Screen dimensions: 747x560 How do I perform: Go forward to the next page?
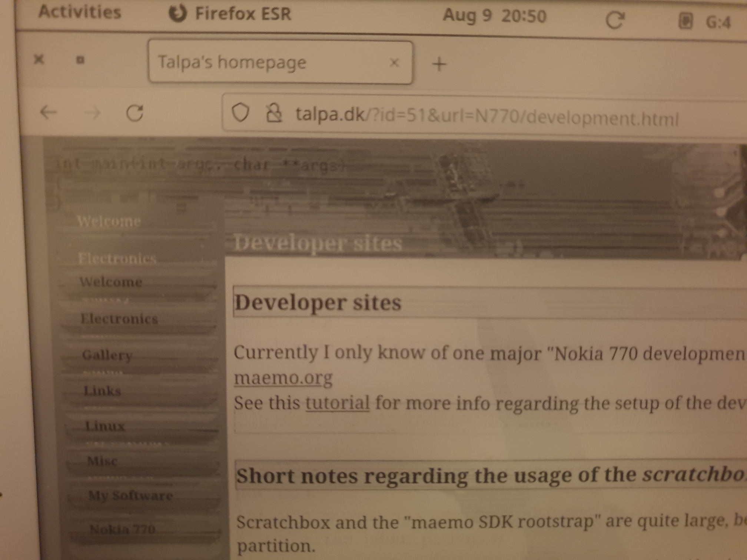click(92, 113)
